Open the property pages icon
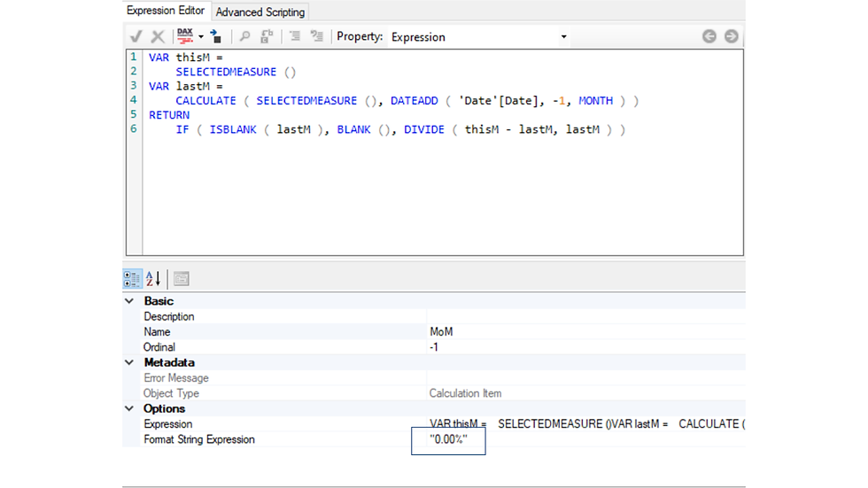The width and height of the screenshot is (868, 488). [181, 279]
